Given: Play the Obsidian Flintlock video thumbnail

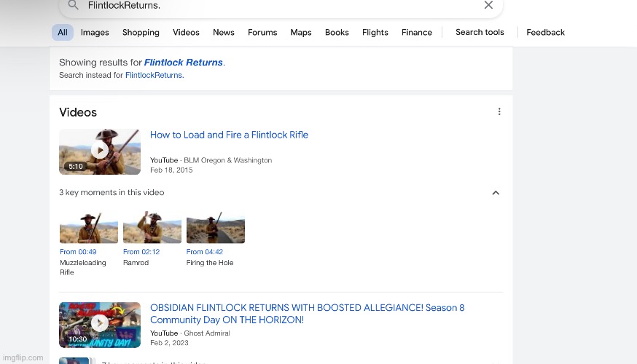Looking at the screenshot, I should coord(100,325).
